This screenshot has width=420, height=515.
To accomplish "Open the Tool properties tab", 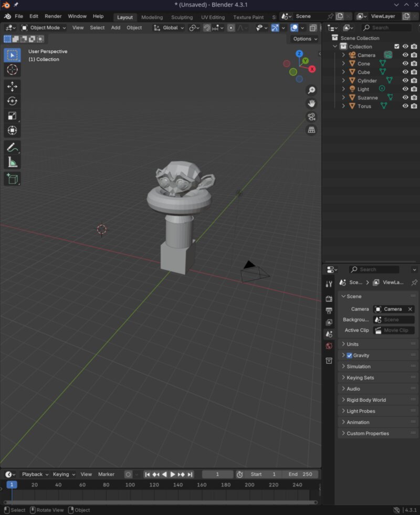I will pos(329,284).
